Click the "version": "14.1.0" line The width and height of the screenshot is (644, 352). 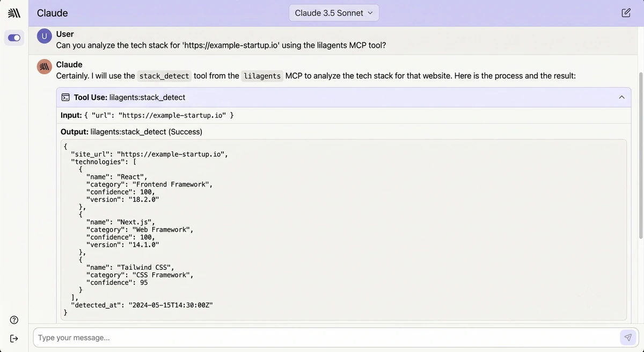122,245
